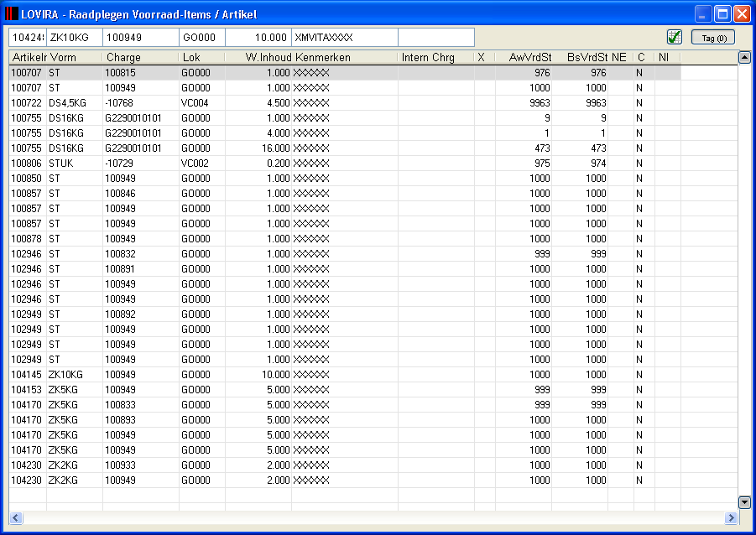
Task: Select row 100707 with charge 100815
Action: (x=345, y=73)
